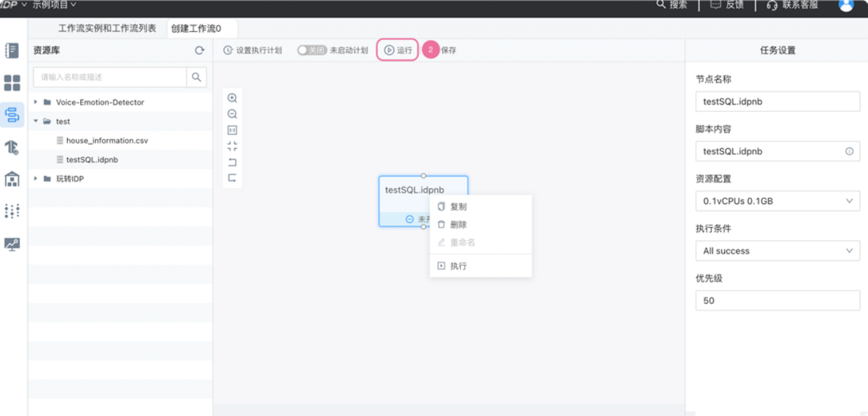Collapse the test folder
The width and height of the screenshot is (868, 416).
pos(35,121)
